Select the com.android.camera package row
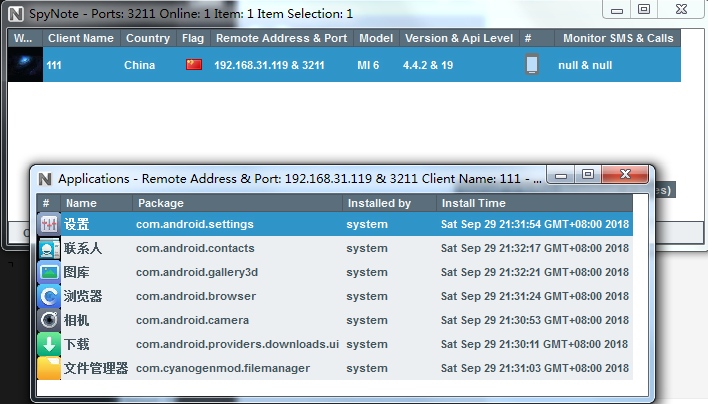Viewport: 708px width, 404px height. pyautogui.click(x=335, y=320)
